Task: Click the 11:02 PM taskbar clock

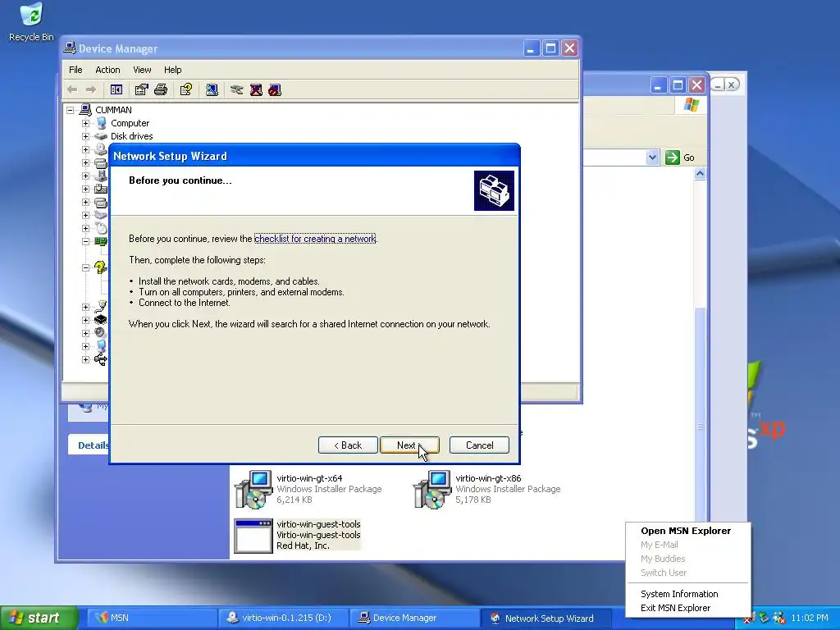Action: point(810,618)
